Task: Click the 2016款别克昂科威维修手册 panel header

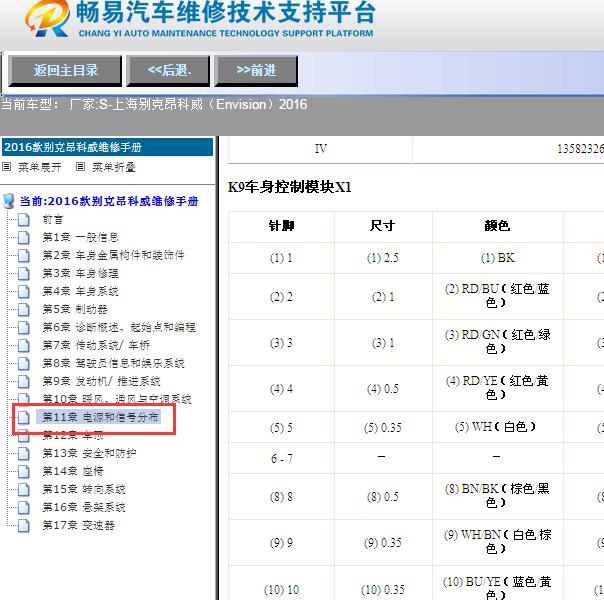Action: (x=107, y=147)
